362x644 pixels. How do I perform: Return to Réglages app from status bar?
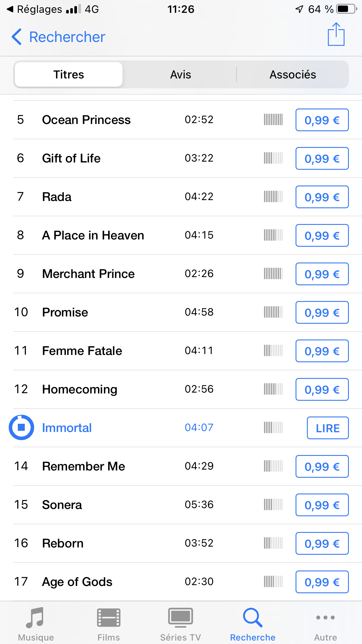coord(35,9)
